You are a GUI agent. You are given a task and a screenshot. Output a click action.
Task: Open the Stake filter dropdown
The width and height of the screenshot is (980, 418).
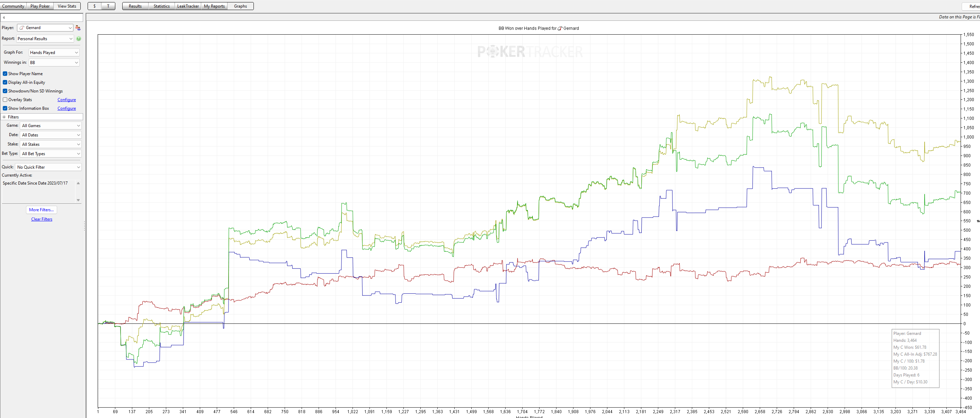[x=51, y=144]
